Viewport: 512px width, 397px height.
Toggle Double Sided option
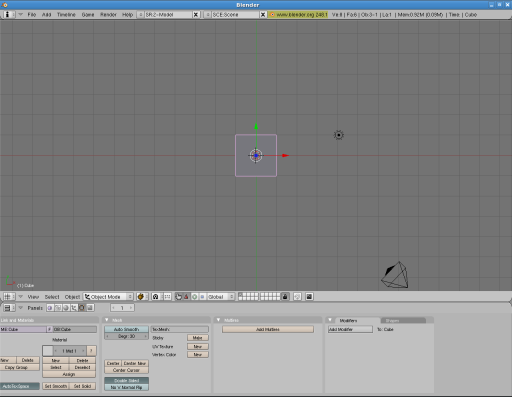[126, 380]
